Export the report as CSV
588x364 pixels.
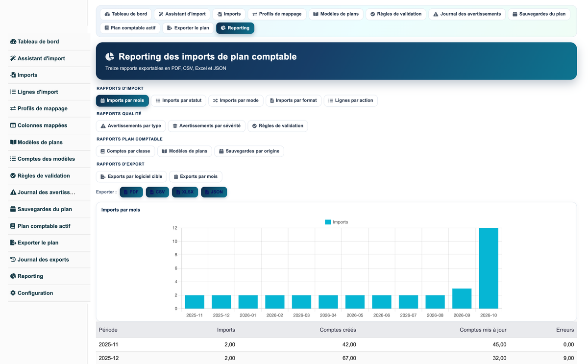coord(157,192)
